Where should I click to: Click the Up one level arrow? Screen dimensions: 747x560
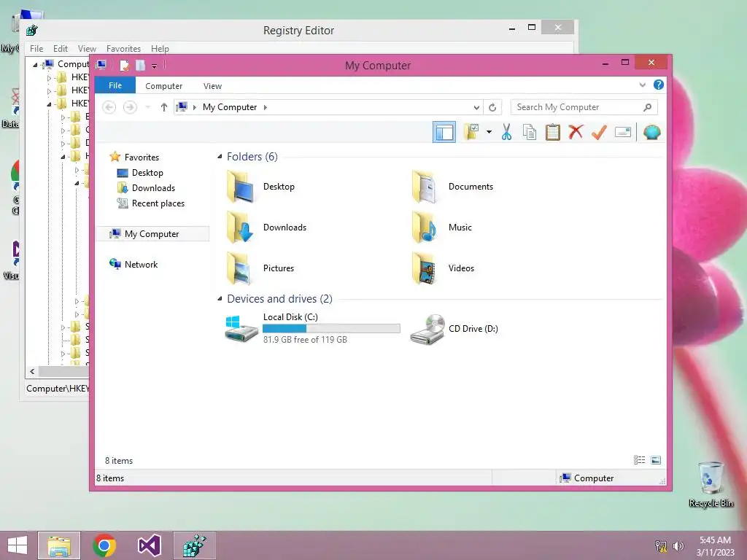coord(164,107)
